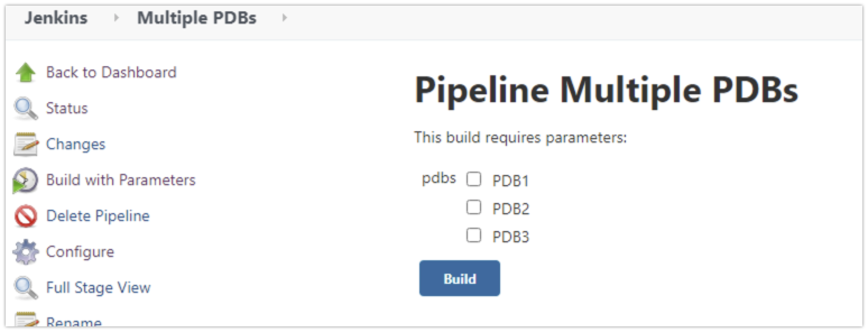
Task: Open the Build with Parameters link
Action: [x=121, y=180]
